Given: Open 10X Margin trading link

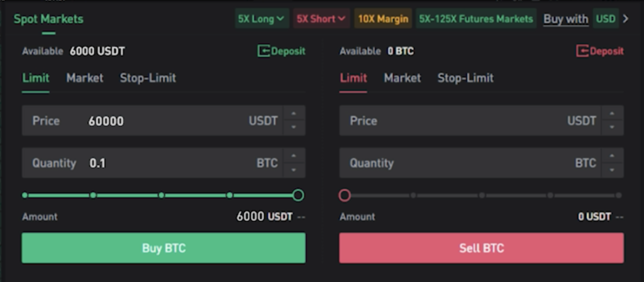Looking at the screenshot, I should click(383, 19).
